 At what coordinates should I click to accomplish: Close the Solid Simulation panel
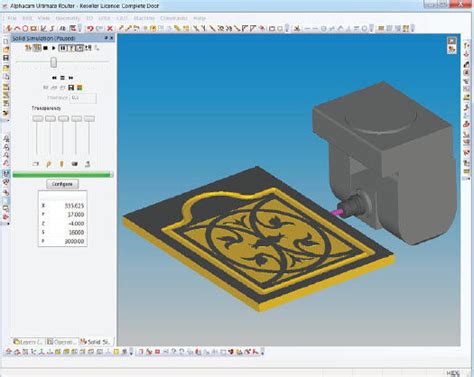(112, 38)
